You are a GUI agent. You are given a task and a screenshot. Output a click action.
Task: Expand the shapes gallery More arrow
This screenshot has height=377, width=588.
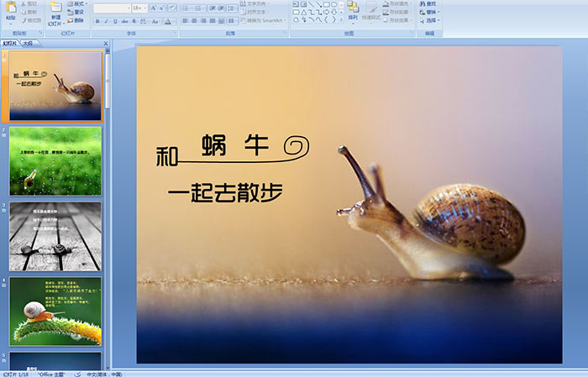tap(341, 20)
